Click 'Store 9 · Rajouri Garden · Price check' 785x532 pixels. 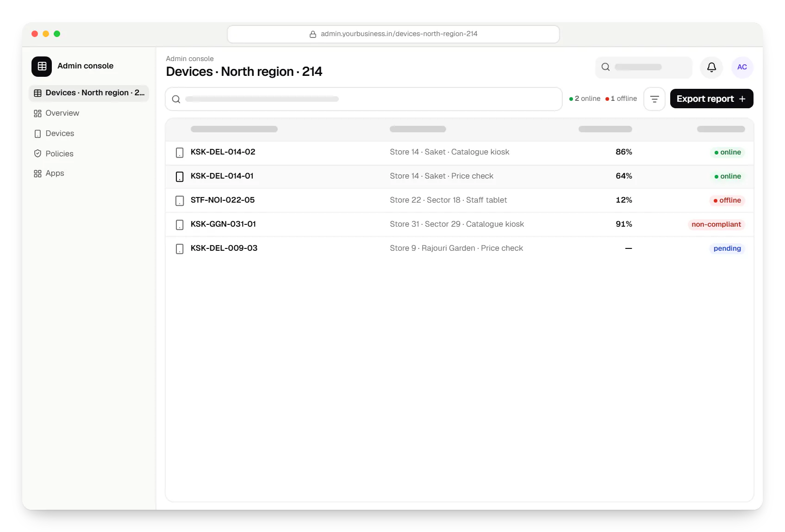[456, 248]
